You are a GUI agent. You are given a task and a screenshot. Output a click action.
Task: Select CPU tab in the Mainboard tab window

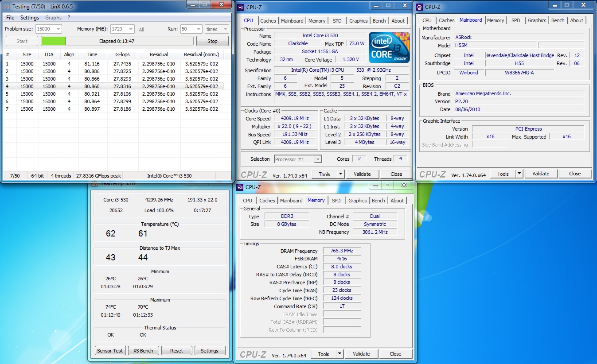click(x=427, y=20)
